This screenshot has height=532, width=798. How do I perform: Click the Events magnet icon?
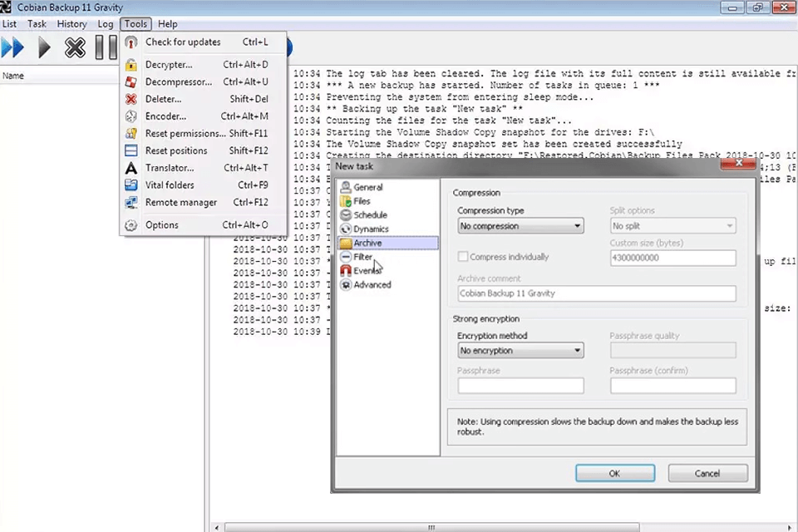346,270
